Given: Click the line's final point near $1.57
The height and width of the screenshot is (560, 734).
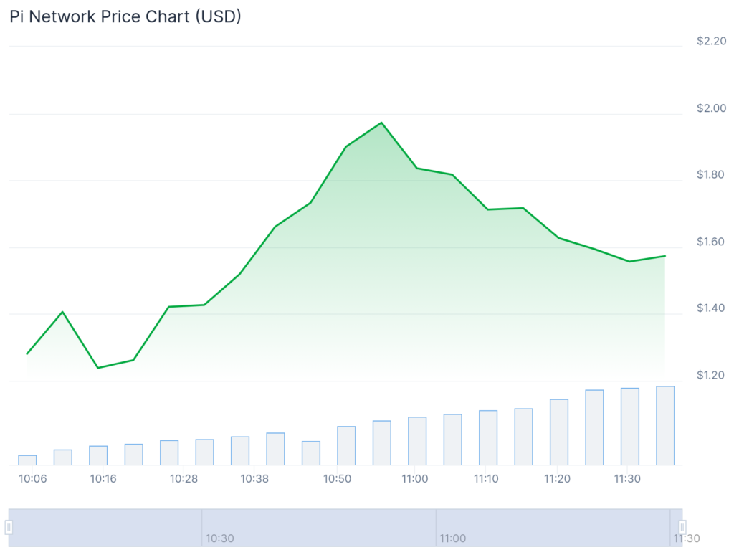Looking at the screenshot, I should [x=664, y=256].
